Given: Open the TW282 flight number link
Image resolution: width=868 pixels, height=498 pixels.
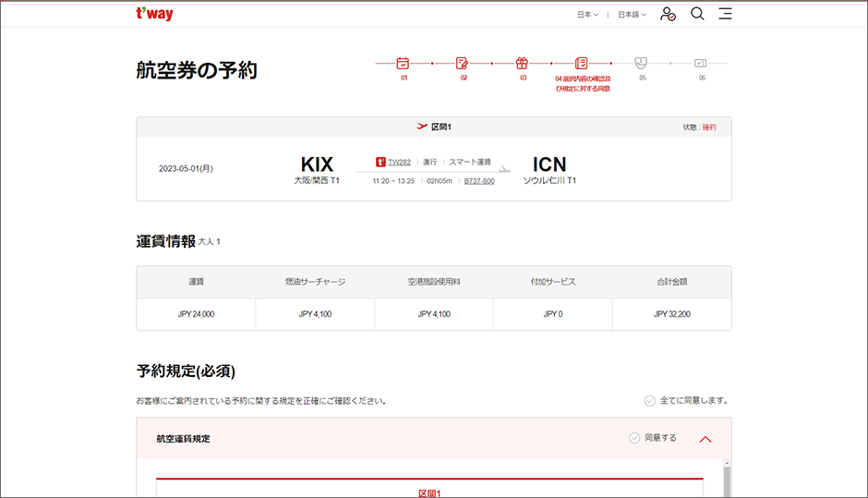Looking at the screenshot, I should 399,162.
